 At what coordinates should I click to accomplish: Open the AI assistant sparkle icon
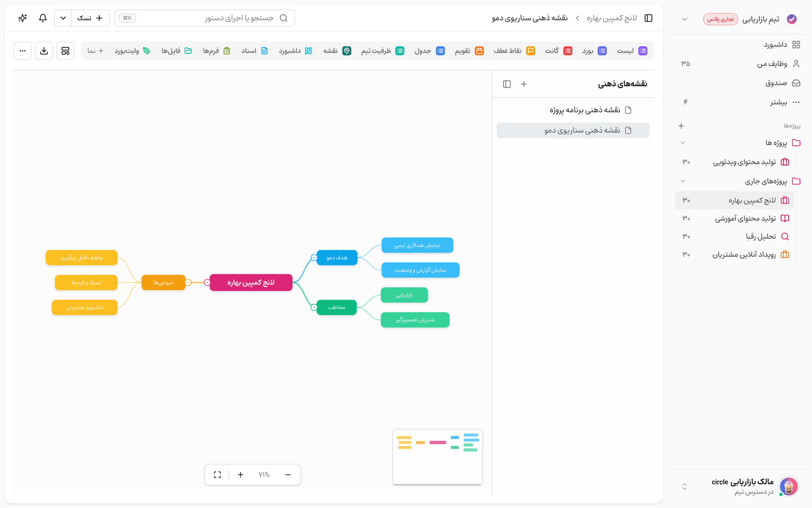(22, 18)
